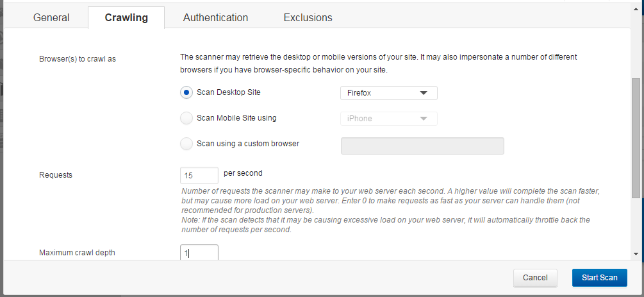This screenshot has height=297, width=644.
Task: Click the scroll down arrow of the dialog
Action: point(636,254)
